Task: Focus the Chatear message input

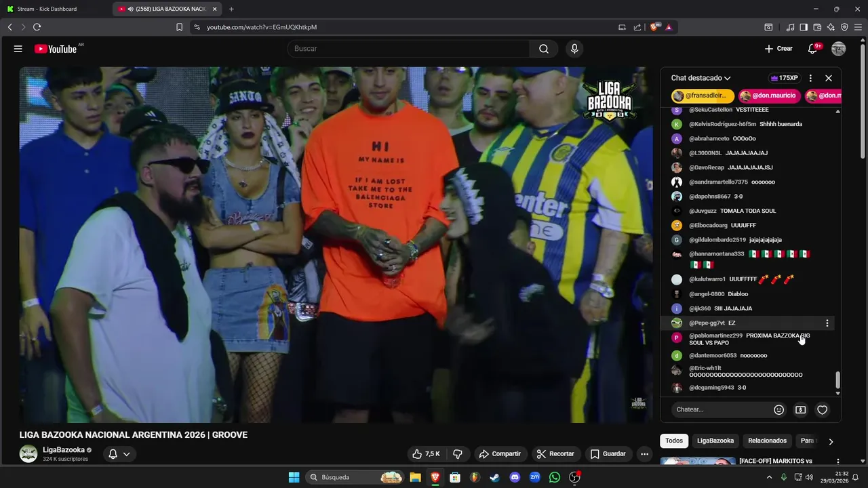Action: point(722,409)
